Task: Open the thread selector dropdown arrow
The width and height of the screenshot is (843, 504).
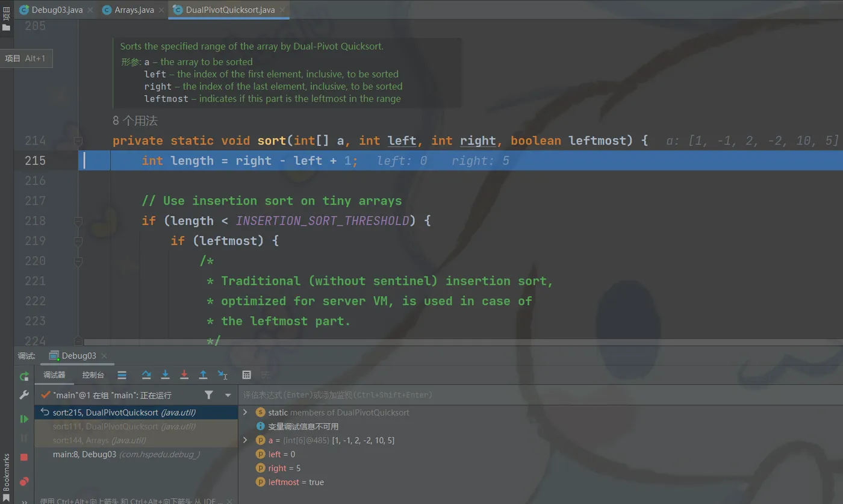Action: tap(228, 395)
